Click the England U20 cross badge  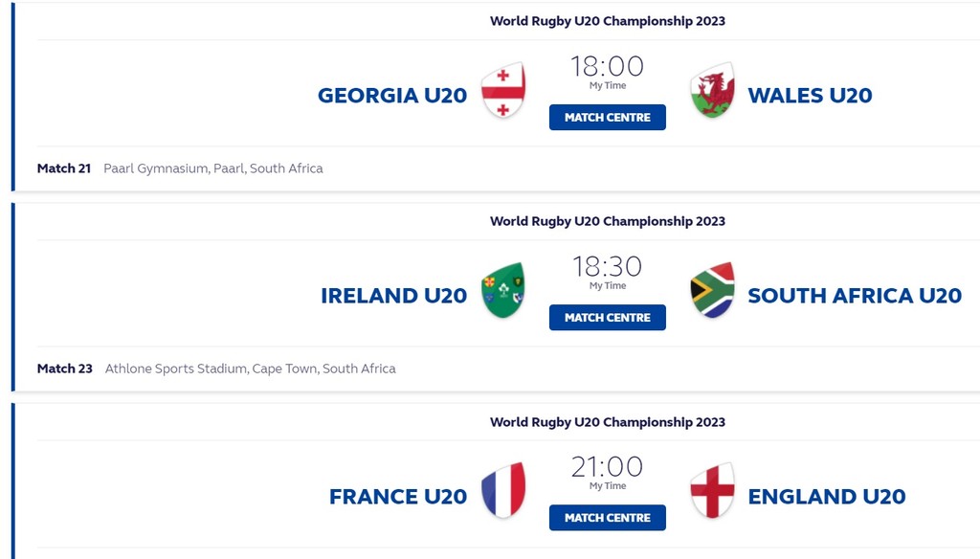(712, 491)
